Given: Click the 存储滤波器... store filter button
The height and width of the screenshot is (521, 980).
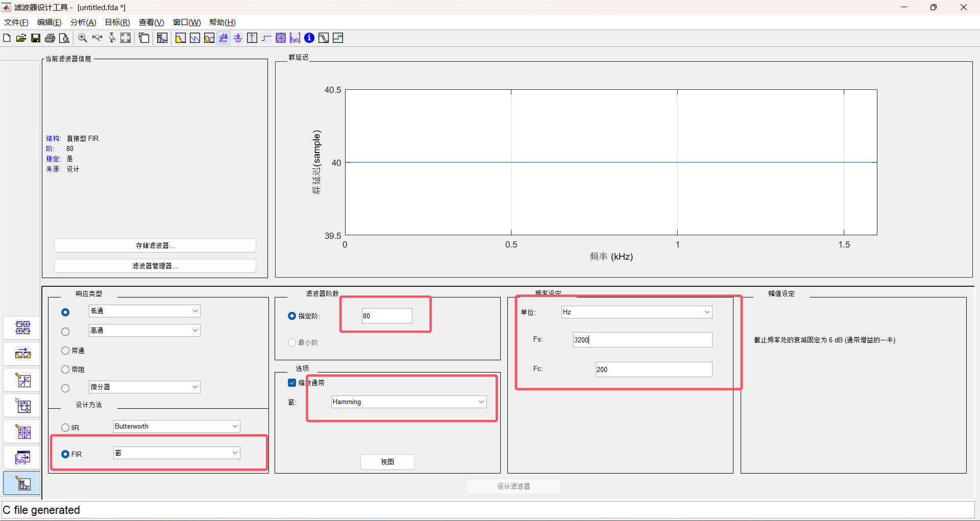Looking at the screenshot, I should pyautogui.click(x=155, y=245).
